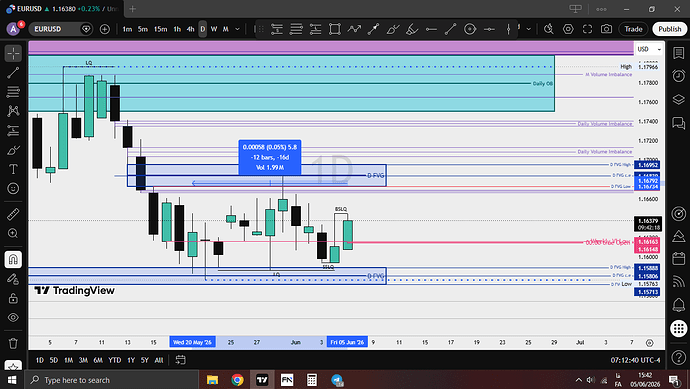The image size is (690, 389).
Task: Switch to the 1h timeframe
Action: [177, 29]
